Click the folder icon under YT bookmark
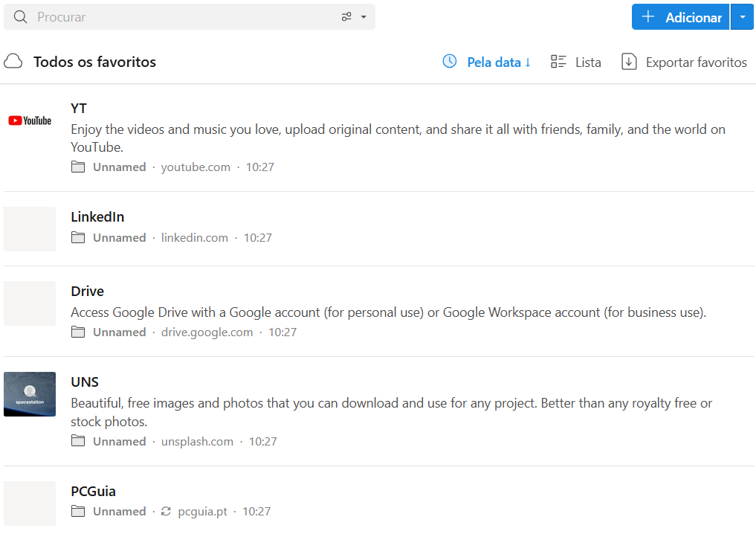This screenshot has width=756, height=537. pos(78,167)
